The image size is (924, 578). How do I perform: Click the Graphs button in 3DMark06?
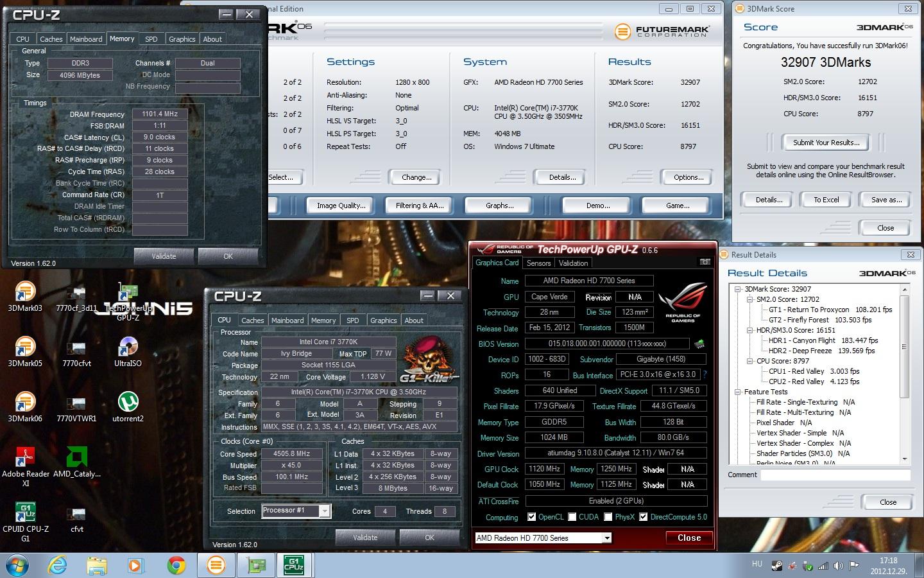(x=499, y=206)
